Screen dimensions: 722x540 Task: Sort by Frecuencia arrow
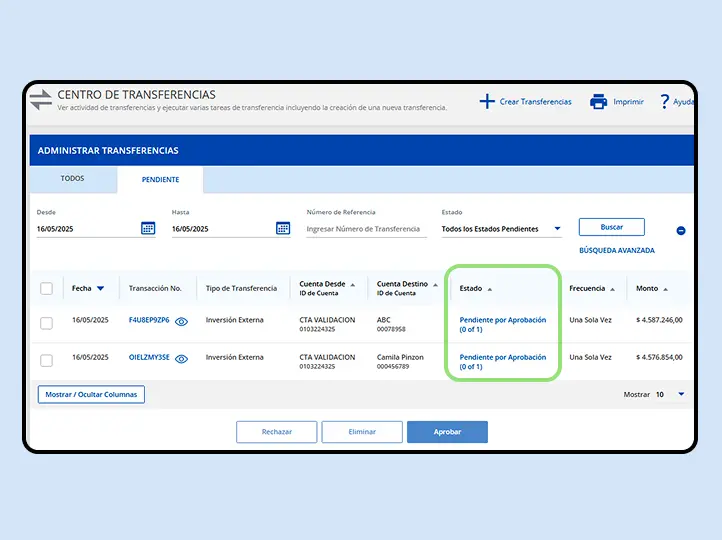[612, 289]
